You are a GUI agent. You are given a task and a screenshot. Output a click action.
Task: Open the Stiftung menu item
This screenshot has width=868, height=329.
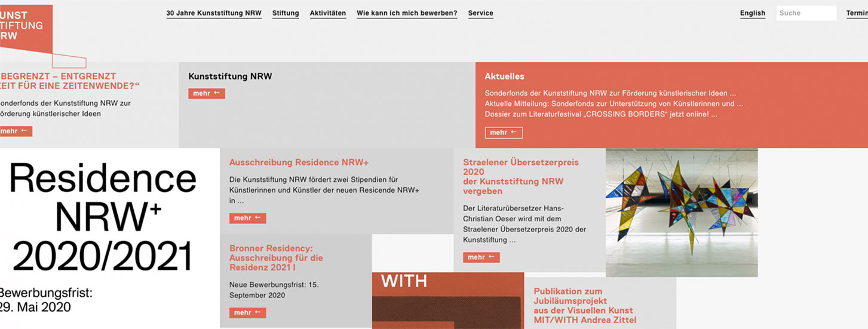286,13
